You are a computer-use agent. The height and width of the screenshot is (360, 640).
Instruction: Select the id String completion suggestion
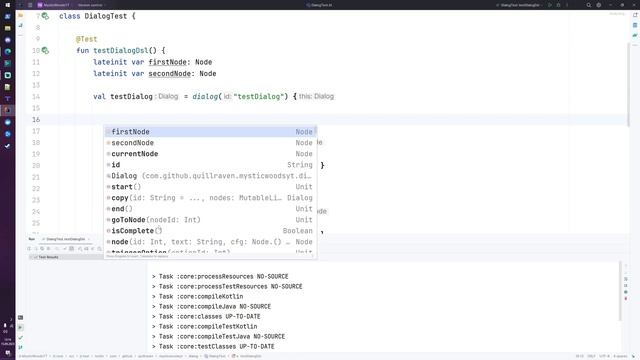click(x=210, y=165)
